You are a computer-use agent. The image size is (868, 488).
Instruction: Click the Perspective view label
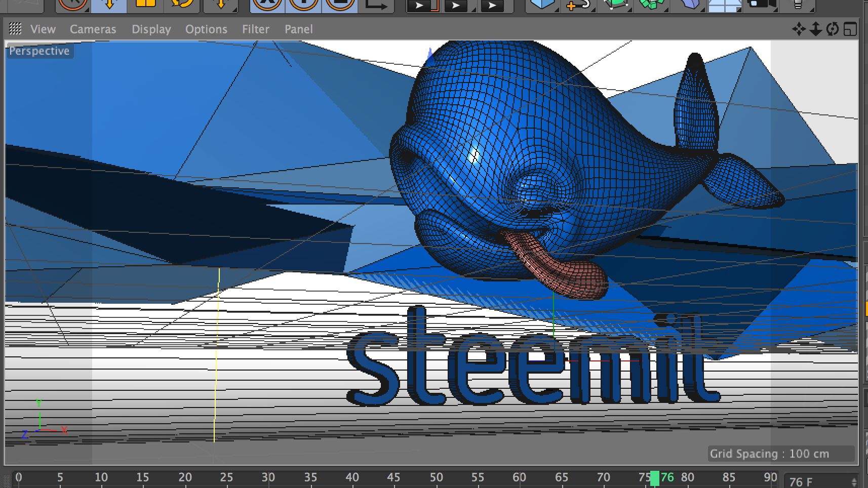pos(40,51)
